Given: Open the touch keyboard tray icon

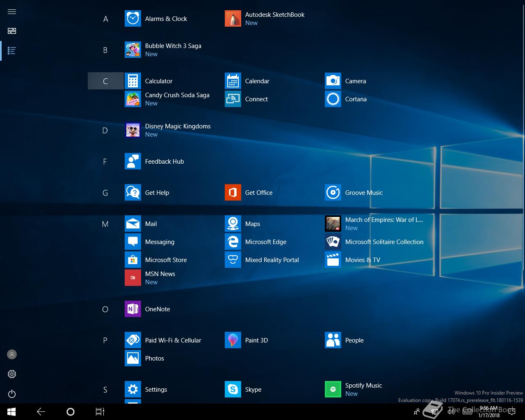Looking at the screenshot, I should [x=467, y=412].
